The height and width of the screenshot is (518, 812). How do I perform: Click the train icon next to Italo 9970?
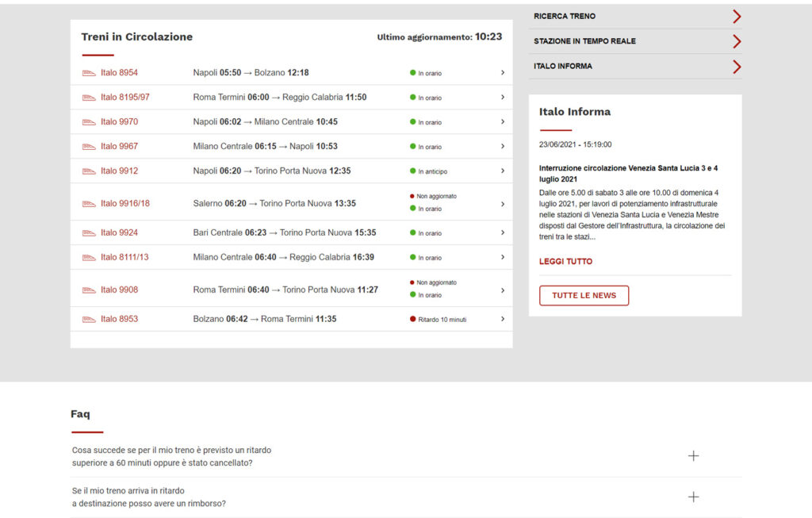click(89, 122)
